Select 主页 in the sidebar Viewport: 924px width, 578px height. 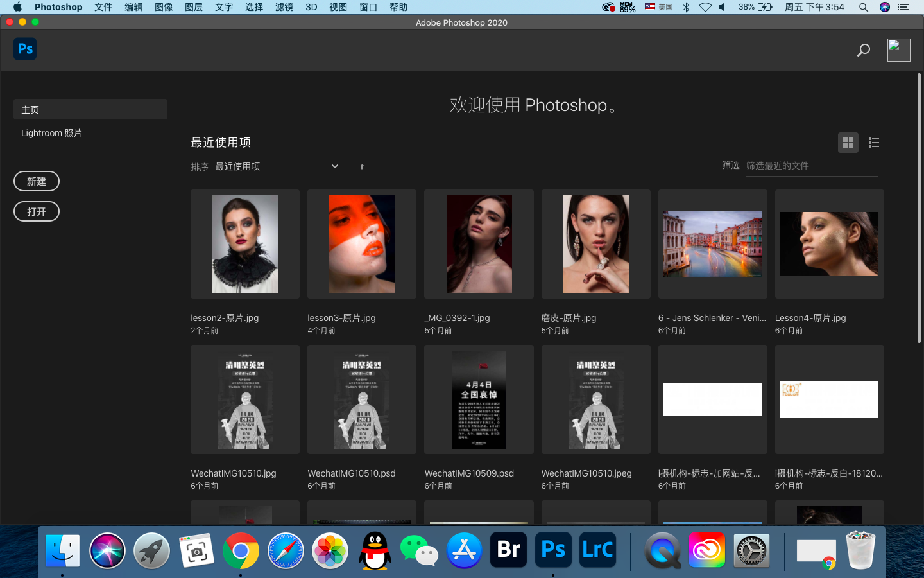(x=90, y=109)
